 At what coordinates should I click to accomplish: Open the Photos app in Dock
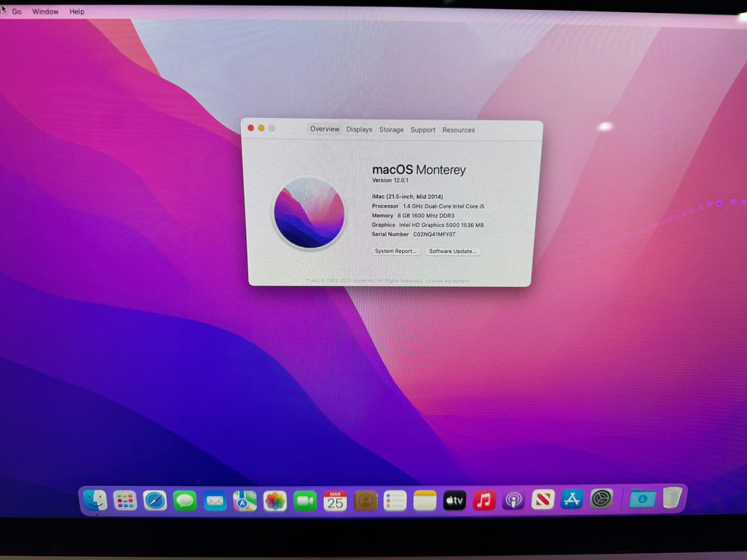(x=275, y=501)
